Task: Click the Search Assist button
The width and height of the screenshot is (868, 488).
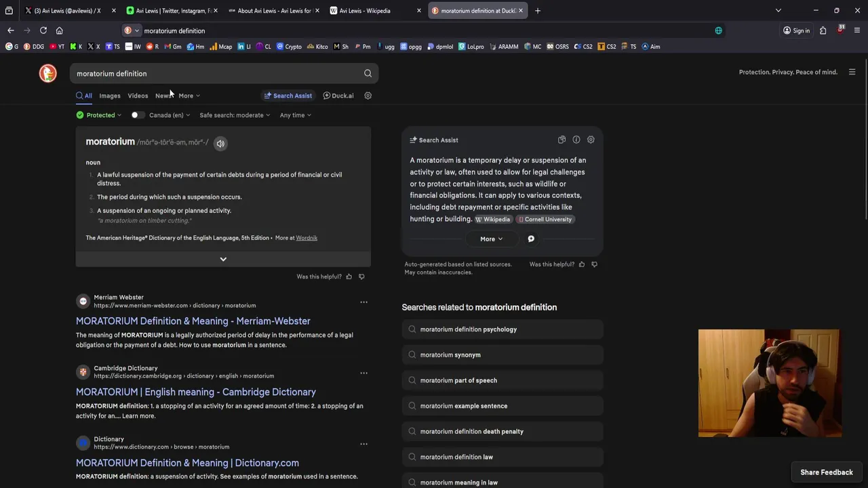Action: 288,96
